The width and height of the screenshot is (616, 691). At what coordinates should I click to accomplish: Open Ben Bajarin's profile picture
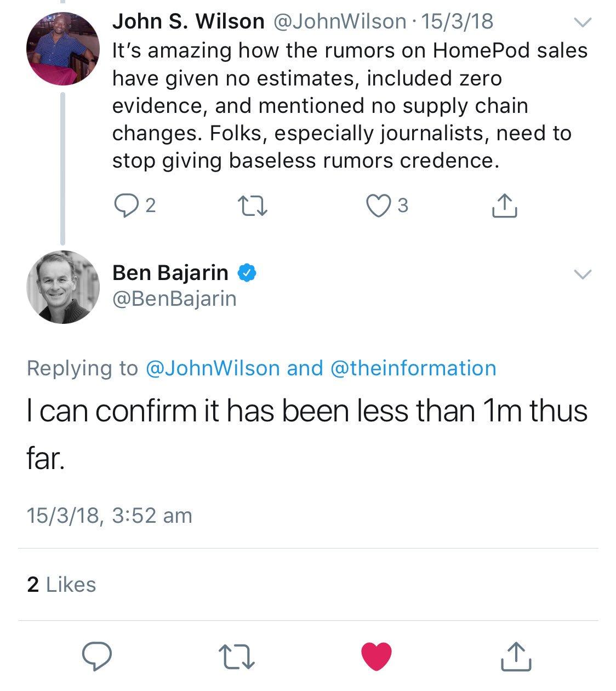62,287
